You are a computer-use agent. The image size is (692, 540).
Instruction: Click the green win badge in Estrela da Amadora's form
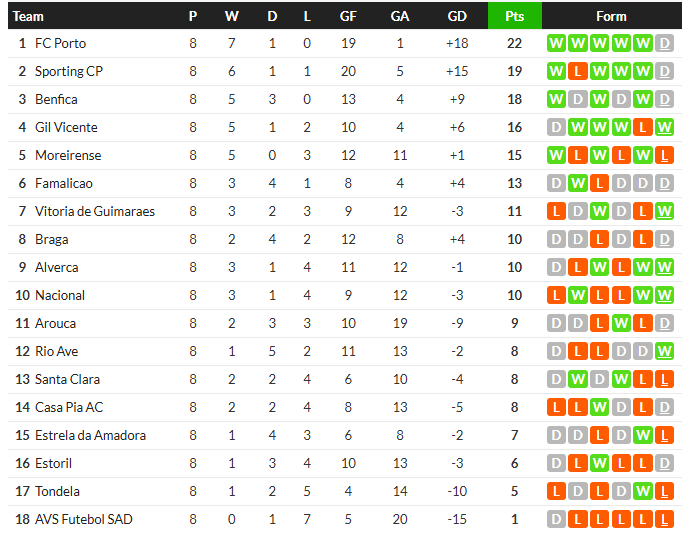click(643, 435)
